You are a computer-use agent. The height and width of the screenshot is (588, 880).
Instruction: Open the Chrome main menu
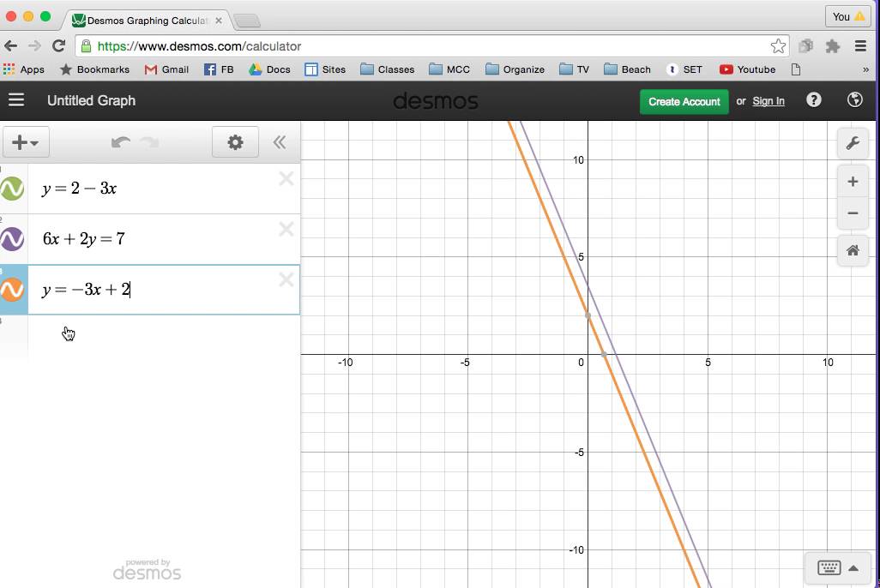pos(860,46)
